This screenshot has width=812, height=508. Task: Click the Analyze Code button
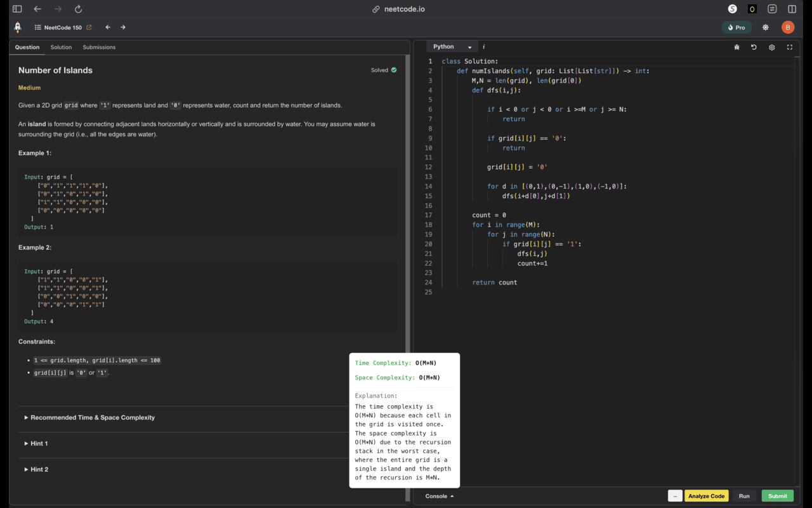(x=707, y=496)
